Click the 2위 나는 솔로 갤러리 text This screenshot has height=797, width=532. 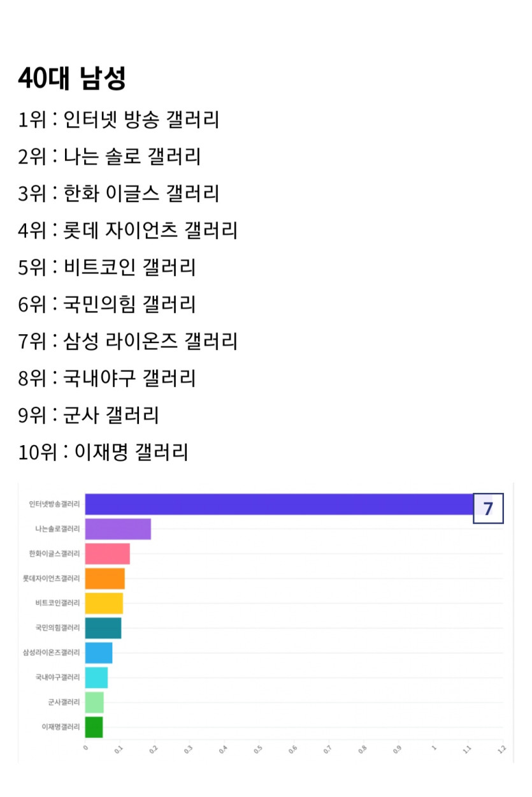point(109,156)
